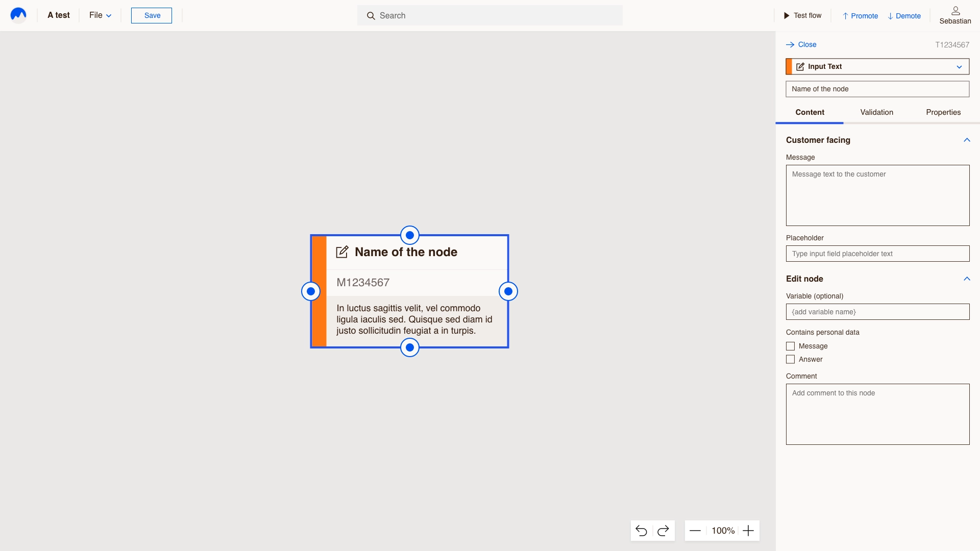The height and width of the screenshot is (551, 980).
Task: Open the app logo home icon
Action: [x=18, y=15]
